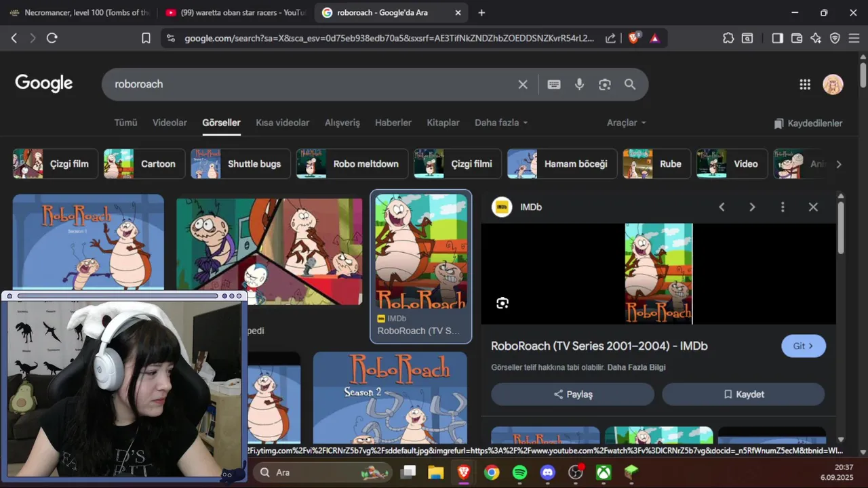Open Brave VPN shield icon
This screenshot has height=488, width=868.
[835, 38]
